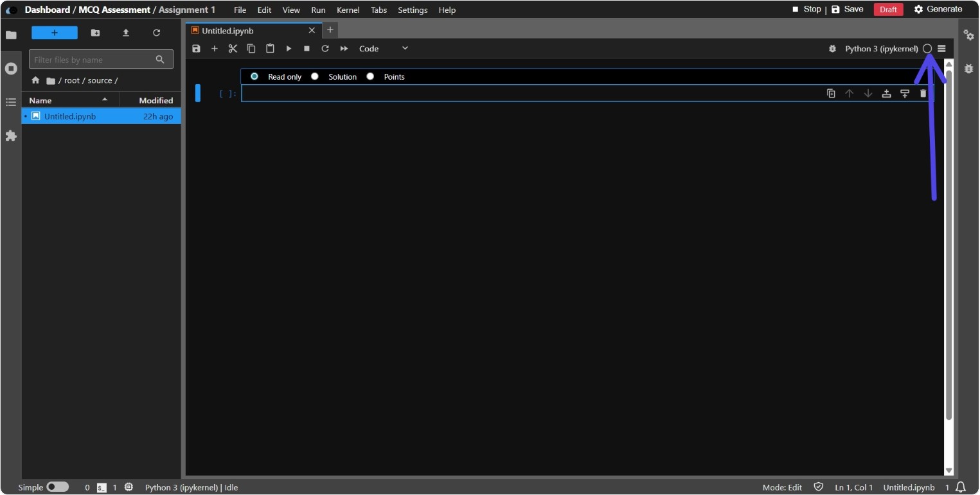Click the folder icon in the breadcrumb

(x=51, y=80)
